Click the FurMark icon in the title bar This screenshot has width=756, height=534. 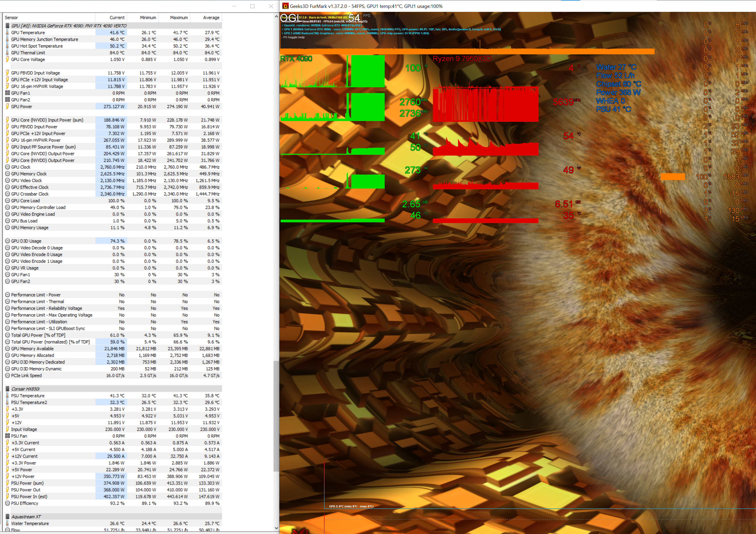coord(285,6)
